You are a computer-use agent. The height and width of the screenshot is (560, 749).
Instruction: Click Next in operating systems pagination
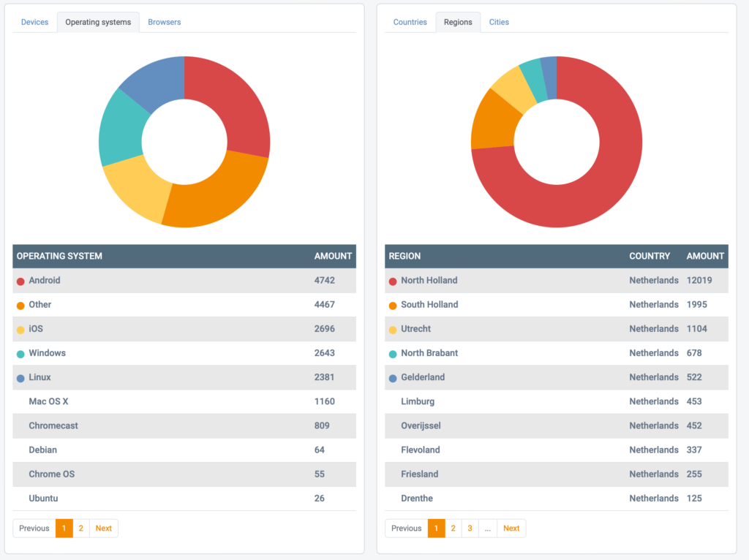click(103, 528)
